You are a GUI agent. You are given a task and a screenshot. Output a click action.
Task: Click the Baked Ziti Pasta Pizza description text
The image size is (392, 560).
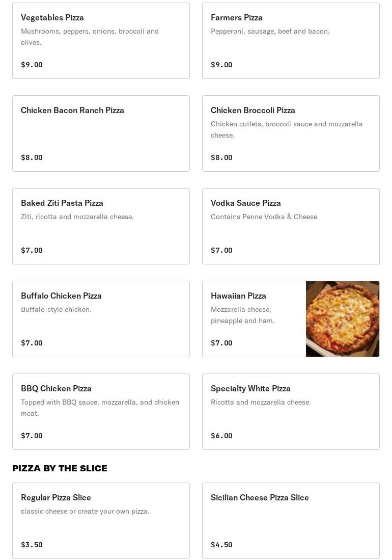(77, 217)
